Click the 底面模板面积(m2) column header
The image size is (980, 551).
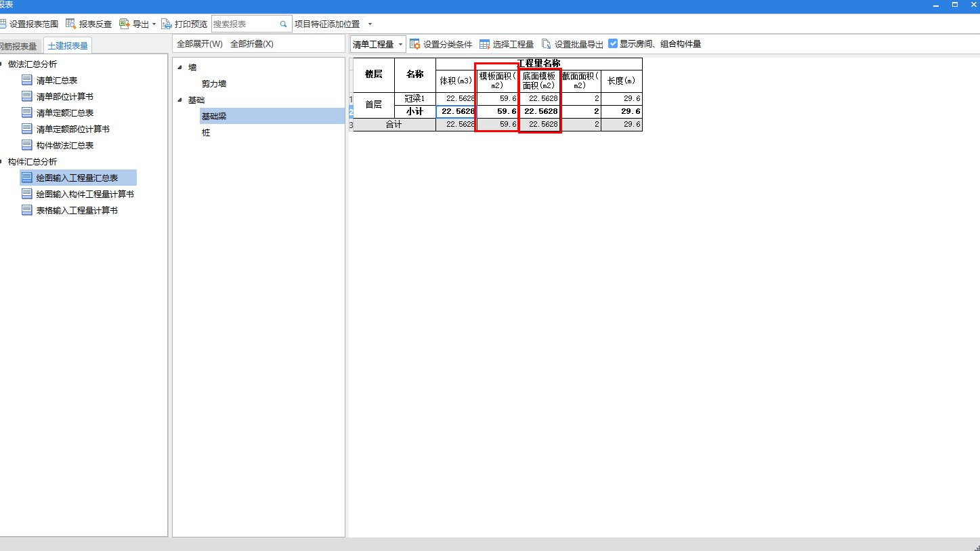[539, 81]
